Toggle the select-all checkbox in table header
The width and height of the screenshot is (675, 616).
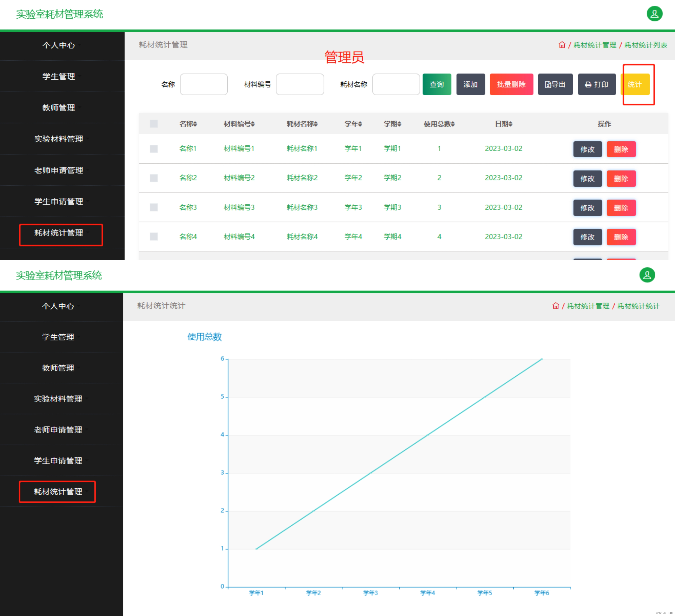154,124
